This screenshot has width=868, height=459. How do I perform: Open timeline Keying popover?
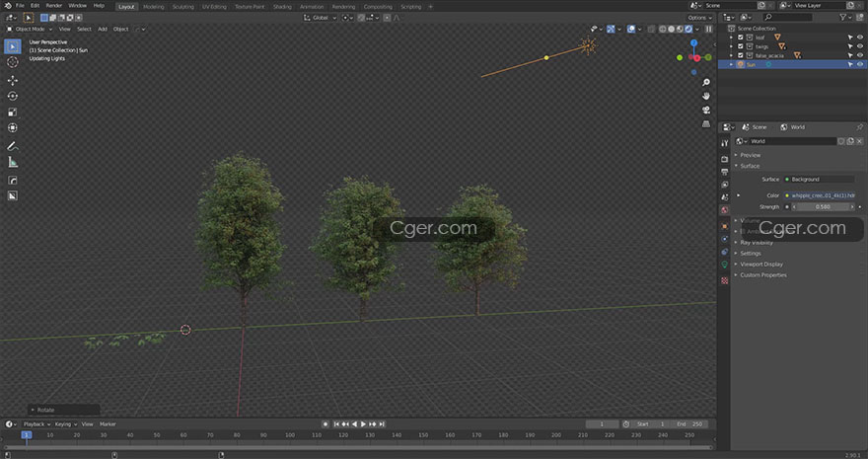(x=65, y=424)
